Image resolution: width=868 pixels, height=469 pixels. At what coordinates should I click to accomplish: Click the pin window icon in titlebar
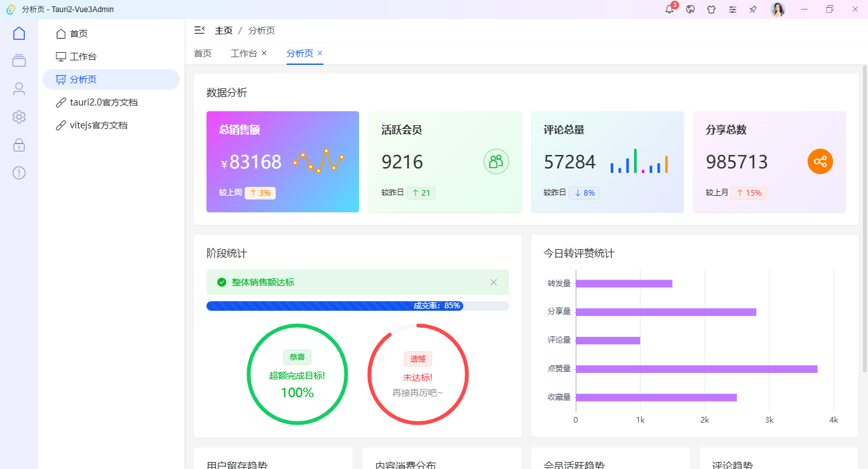pyautogui.click(x=753, y=10)
